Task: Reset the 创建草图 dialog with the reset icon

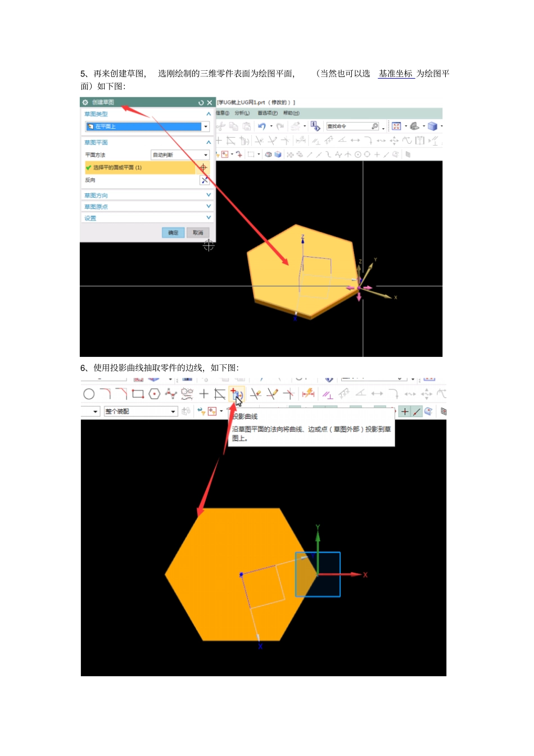Action: click(201, 103)
